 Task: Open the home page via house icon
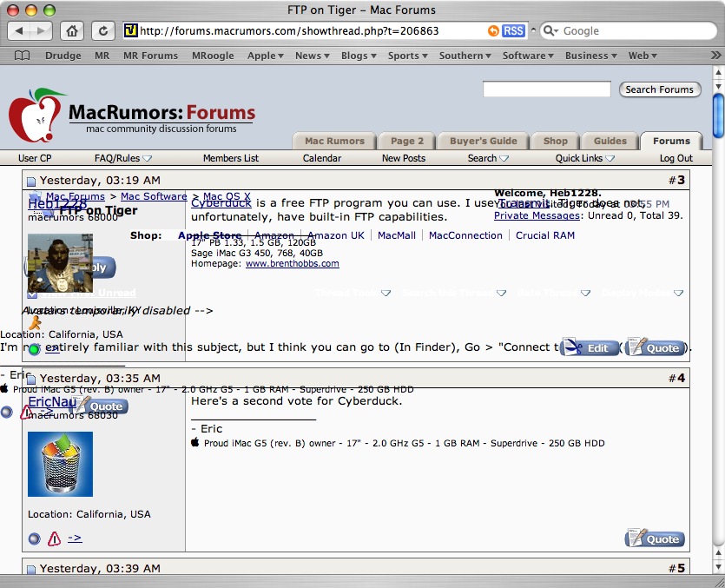click(x=72, y=31)
